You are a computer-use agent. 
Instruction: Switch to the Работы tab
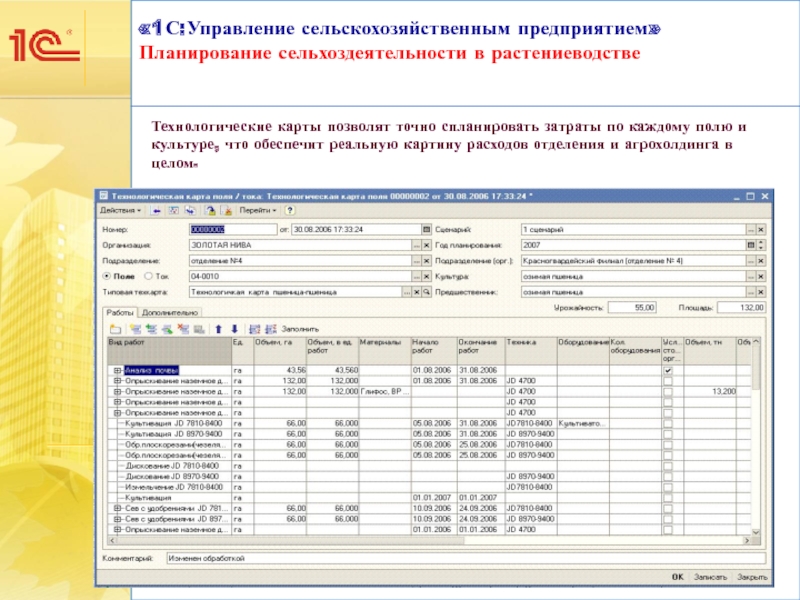[x=120, y=312]
